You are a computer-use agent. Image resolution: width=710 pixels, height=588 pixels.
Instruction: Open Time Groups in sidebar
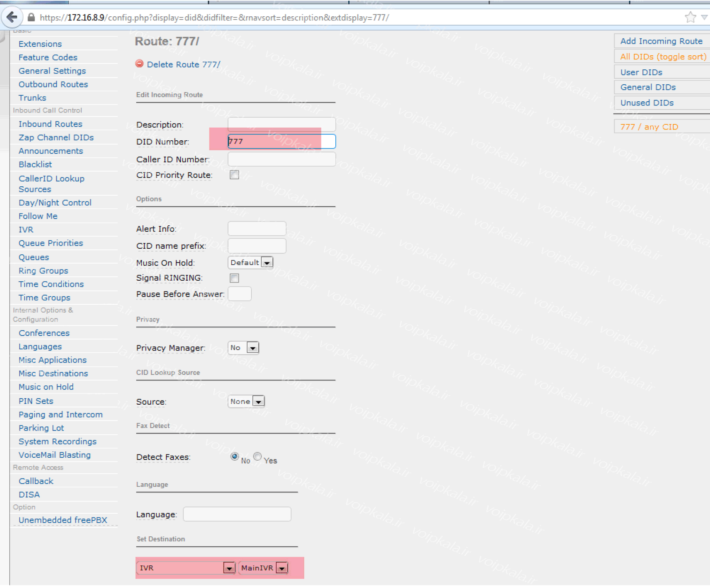45,298
